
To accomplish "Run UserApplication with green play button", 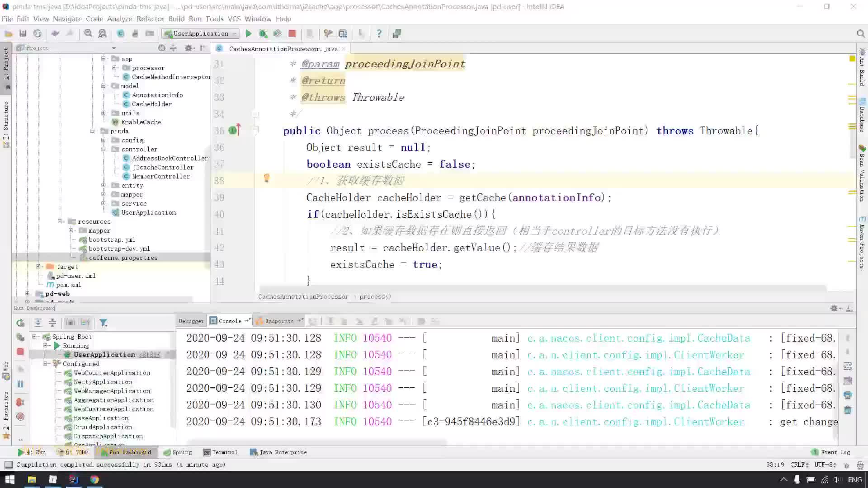I will pos(248,33).
